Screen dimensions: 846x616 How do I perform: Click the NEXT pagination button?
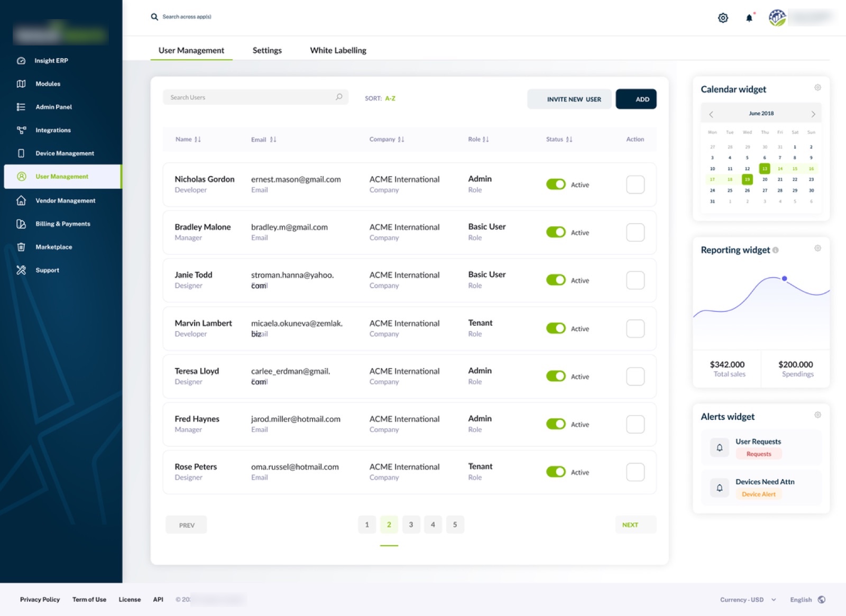click(x=636, y=525)
